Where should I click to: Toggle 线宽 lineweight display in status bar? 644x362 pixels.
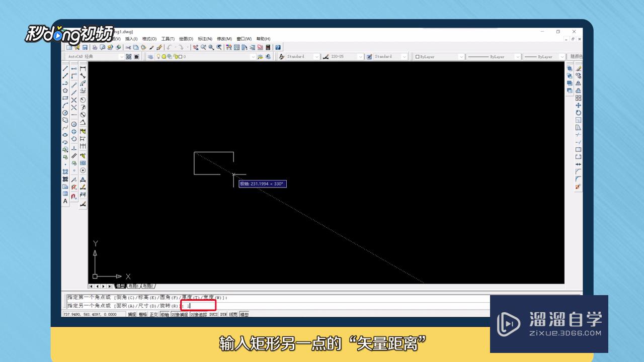(234, 314)
